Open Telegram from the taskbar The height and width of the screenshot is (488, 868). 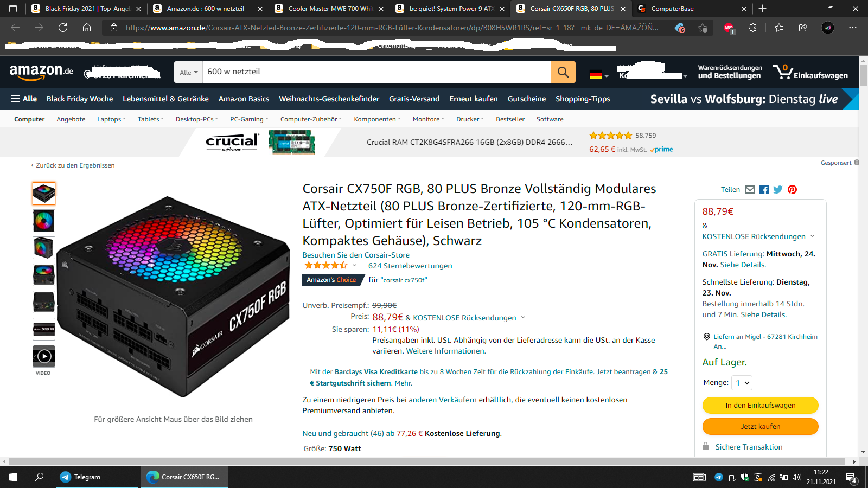tap(81, 477)
